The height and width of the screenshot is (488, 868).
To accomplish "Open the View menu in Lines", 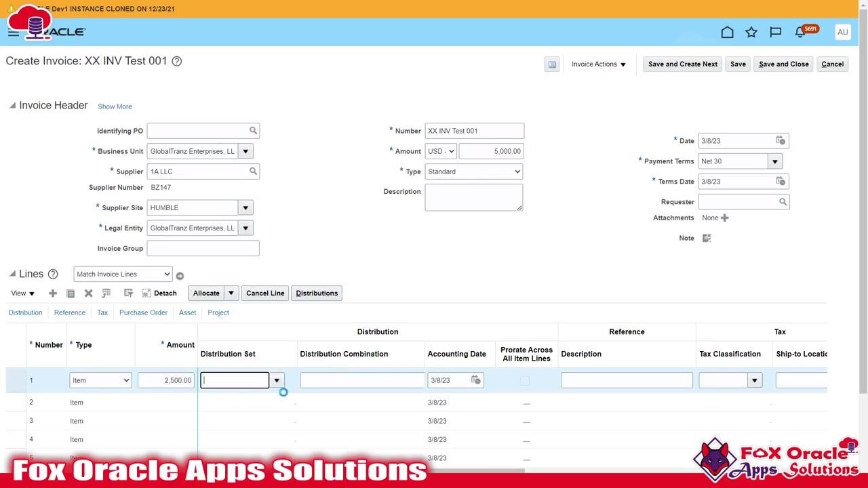I will pos(22,293).
